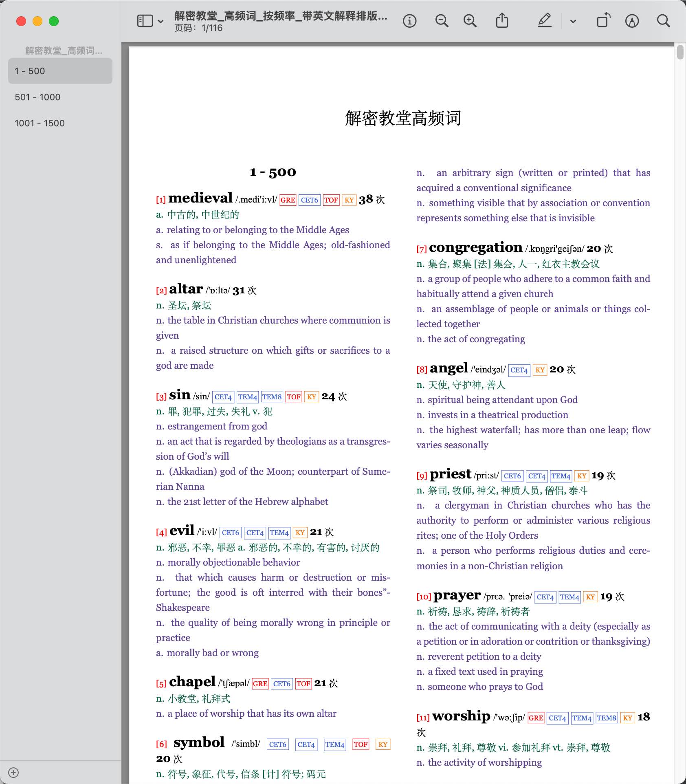Click the Chinese definition '小教堂, 礼拜式'
686x784 pixels.
tap(199, 699)
